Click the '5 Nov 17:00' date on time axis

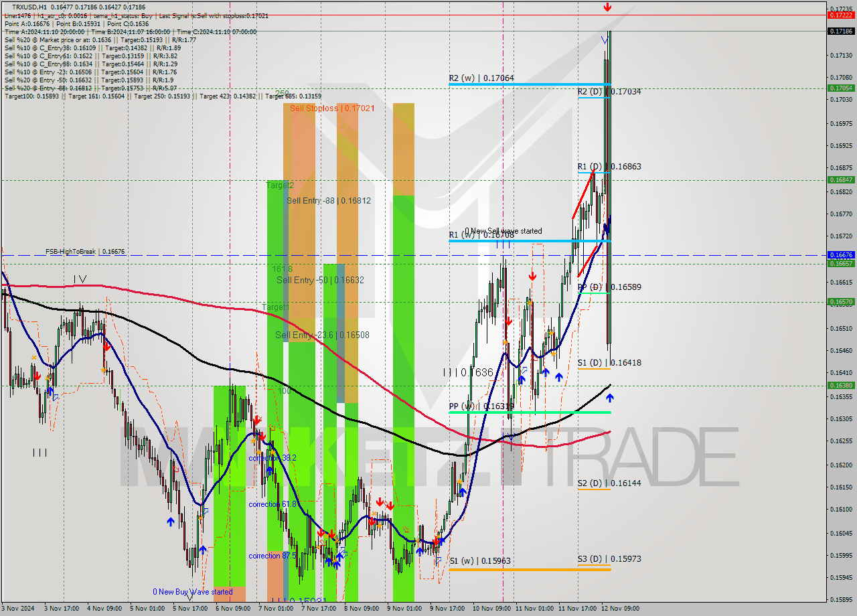(x=191, y=609)
